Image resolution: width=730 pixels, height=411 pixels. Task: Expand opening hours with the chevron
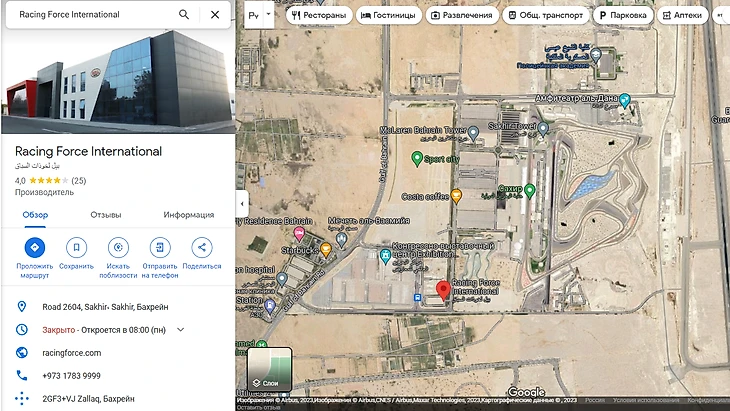click(x=181, y=330)
